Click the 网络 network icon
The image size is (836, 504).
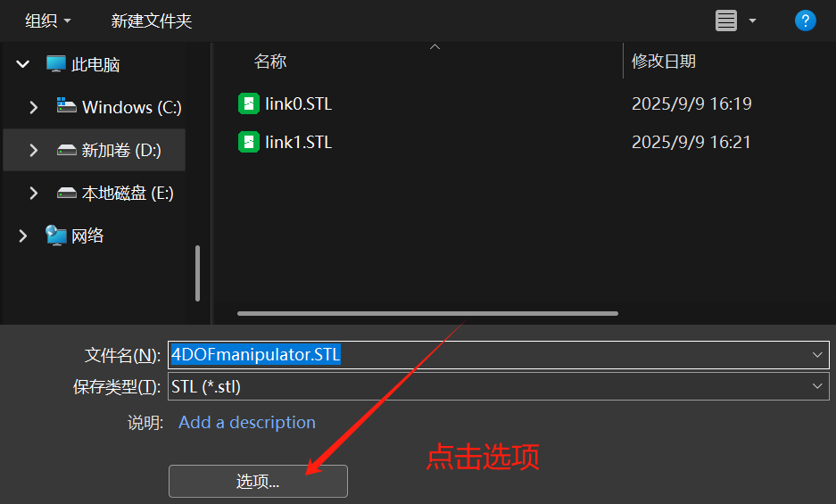click(x=56, y=235)
